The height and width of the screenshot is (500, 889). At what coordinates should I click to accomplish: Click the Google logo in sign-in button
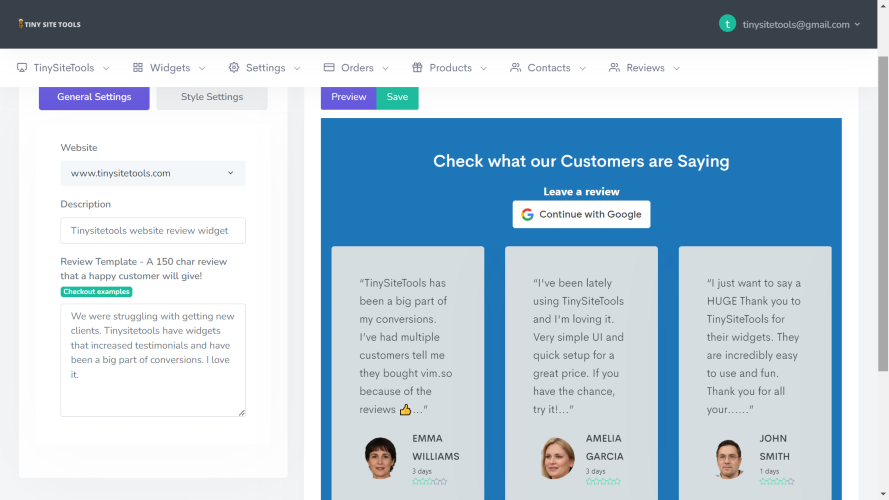pyautogui.click(x=527, y=214)
